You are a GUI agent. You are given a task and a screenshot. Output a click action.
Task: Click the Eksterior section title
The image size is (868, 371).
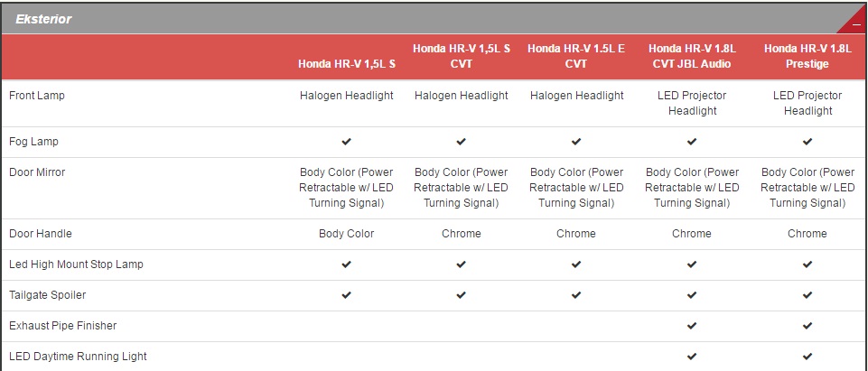[43, 19]
